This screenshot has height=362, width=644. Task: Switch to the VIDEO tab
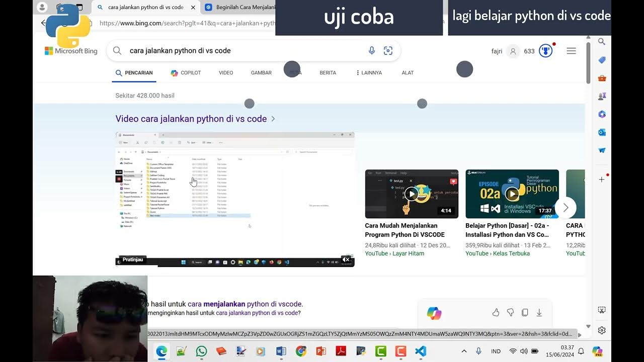[x=226, y=73]
